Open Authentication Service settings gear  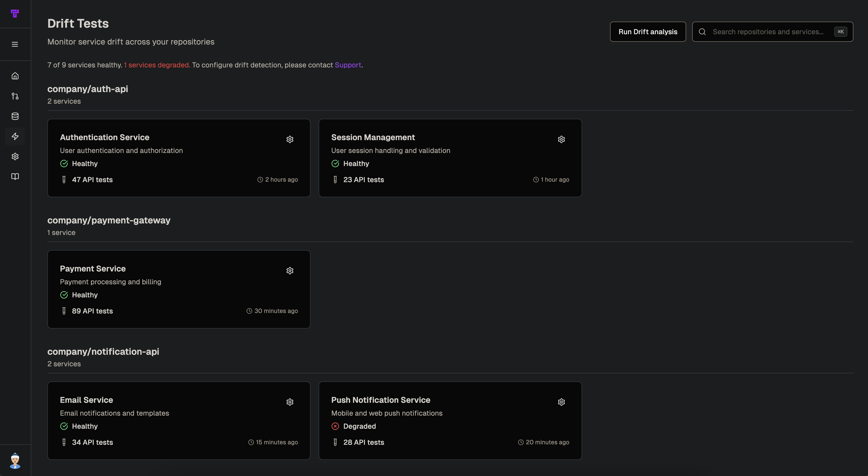(290, 139)
